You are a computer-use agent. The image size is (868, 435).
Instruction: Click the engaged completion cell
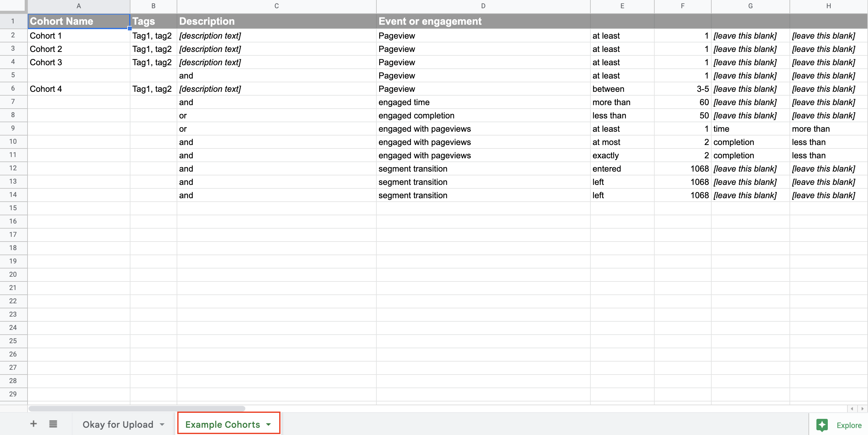483,115
